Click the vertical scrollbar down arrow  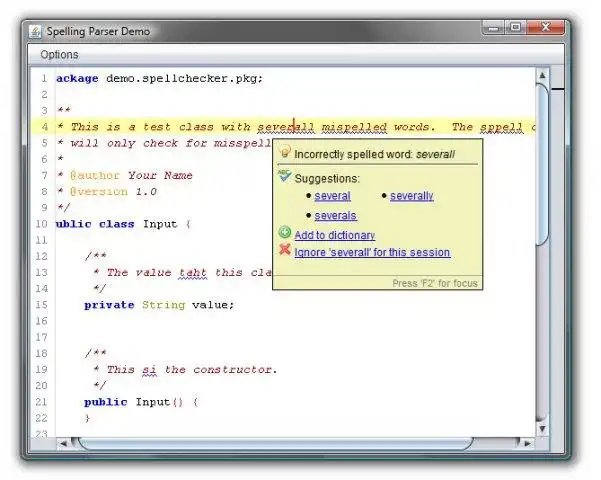pyautogui.click(x=542, y=428)
